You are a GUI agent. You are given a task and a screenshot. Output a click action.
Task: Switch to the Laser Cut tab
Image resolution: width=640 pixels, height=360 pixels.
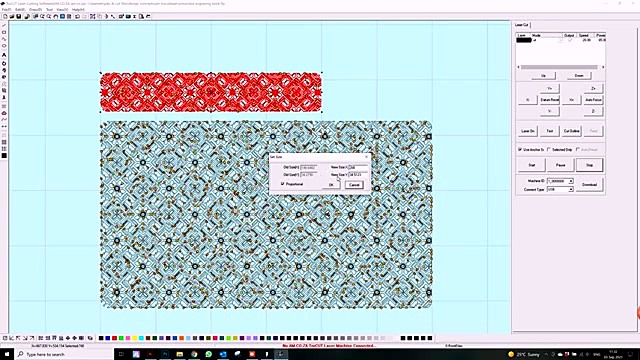pos(522,25)
